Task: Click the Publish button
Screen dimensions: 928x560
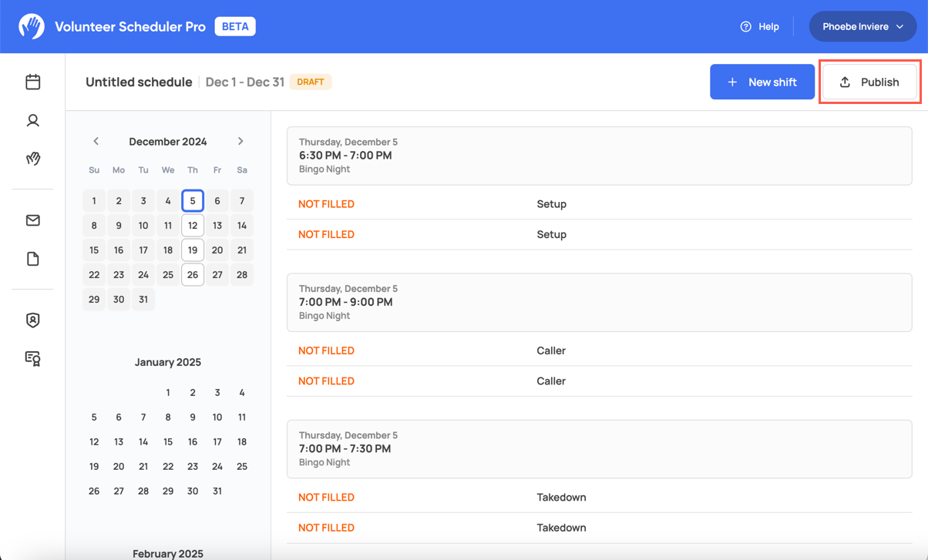Action: tap(869, 82)
